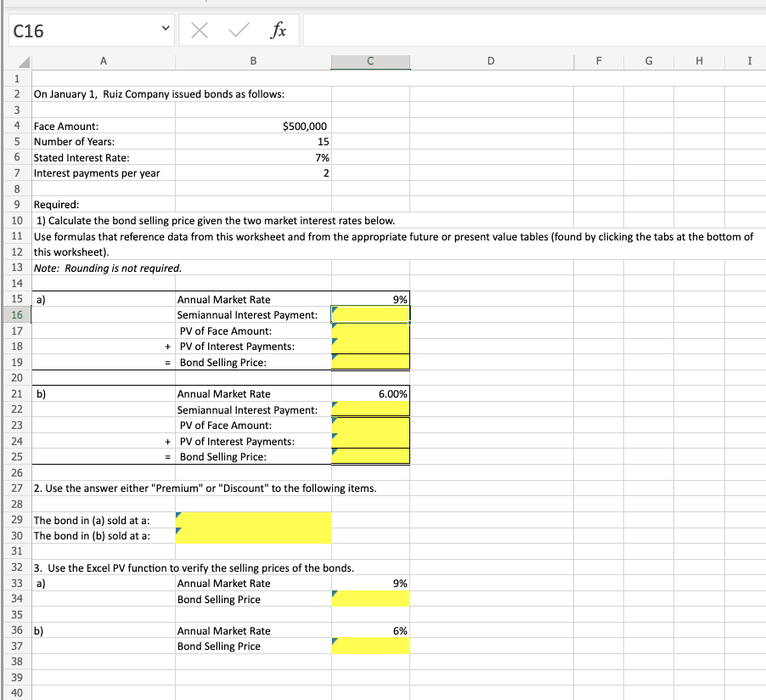766x700 pixels.
Task: Select column A header
Action: [x=104, y=61]
